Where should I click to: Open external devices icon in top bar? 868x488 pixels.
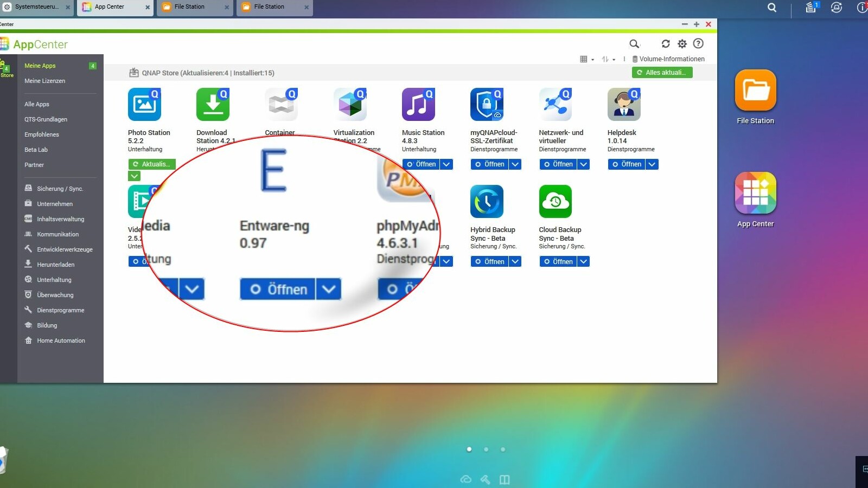pyautogui.click(x=837, y=8)
